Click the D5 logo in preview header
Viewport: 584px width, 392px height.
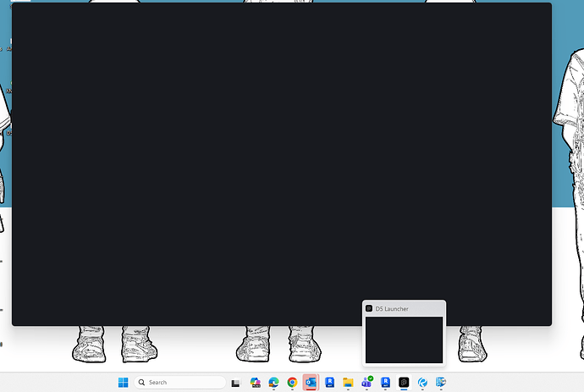(369, 308)
